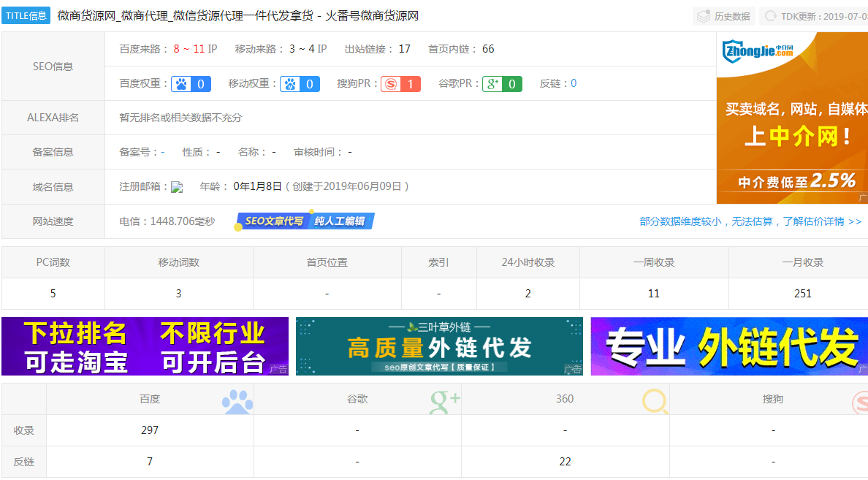Click the 360 magnifier icon in table header
The image size is (868, 480).
point(655,401)
